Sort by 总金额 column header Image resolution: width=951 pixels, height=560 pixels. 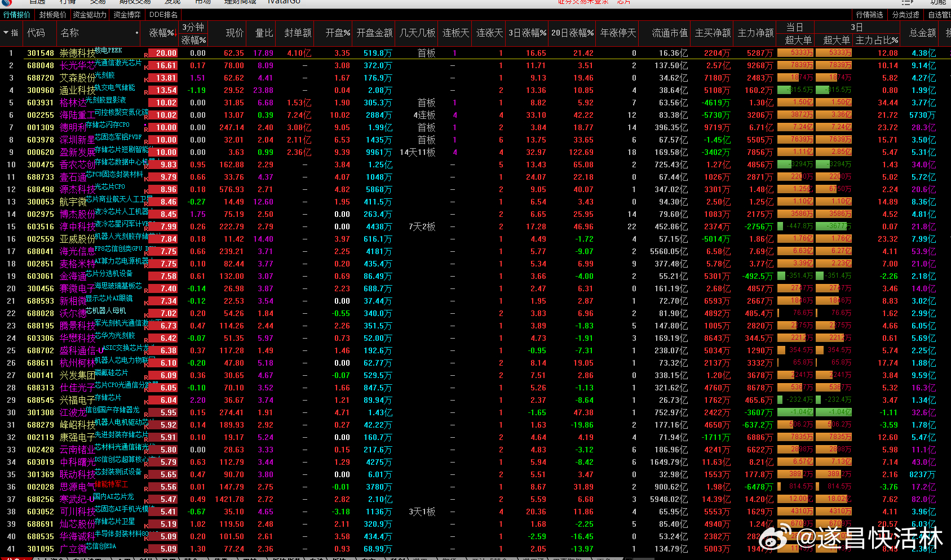[922, 33]
